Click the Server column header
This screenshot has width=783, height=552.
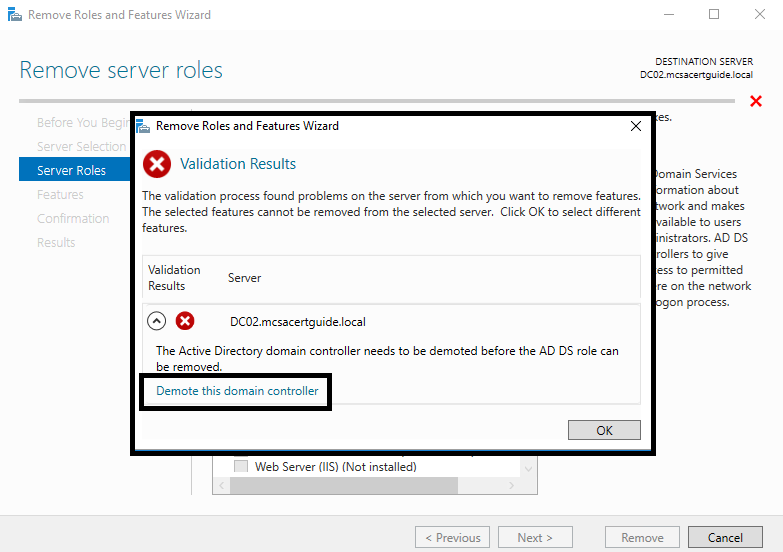[x=245, y=278]
